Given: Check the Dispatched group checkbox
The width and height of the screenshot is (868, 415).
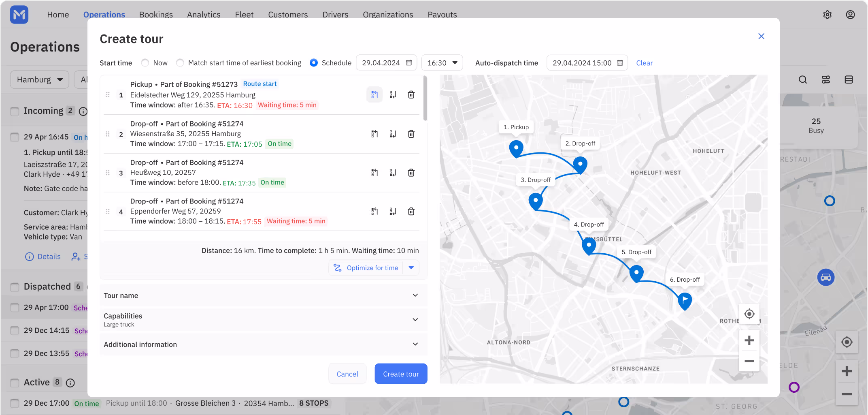Looking at the screenshot, I should point(15,287).
